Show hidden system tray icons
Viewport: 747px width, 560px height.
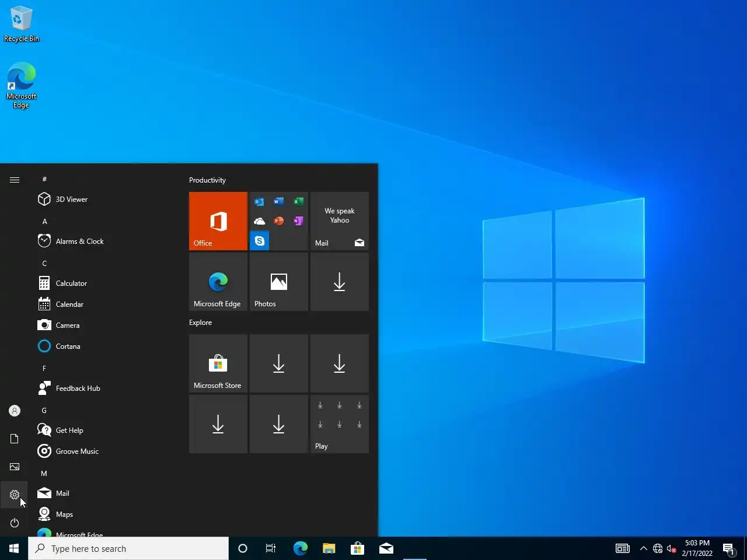tap(643, 548)
